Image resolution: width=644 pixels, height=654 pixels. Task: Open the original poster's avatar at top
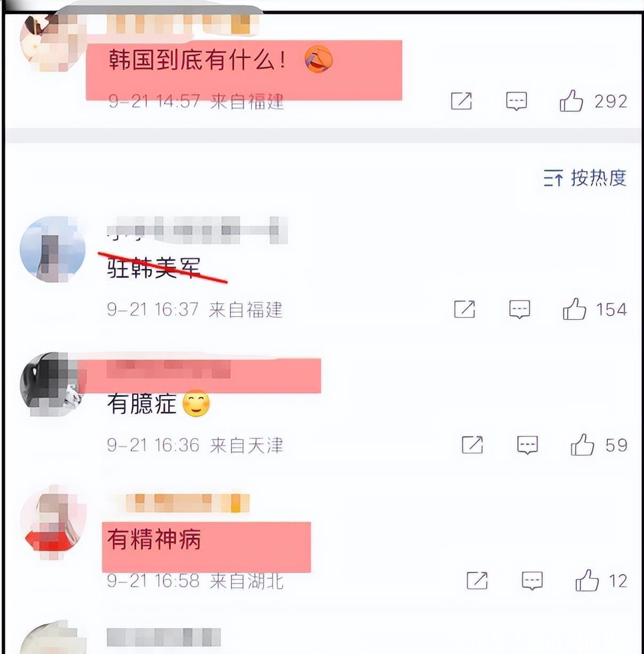53,42
